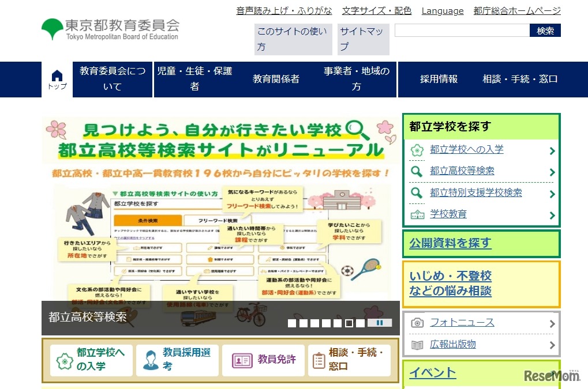
Task: Click the magnifier icon beside 都立高校等検索 link
Action: [417, 172]
